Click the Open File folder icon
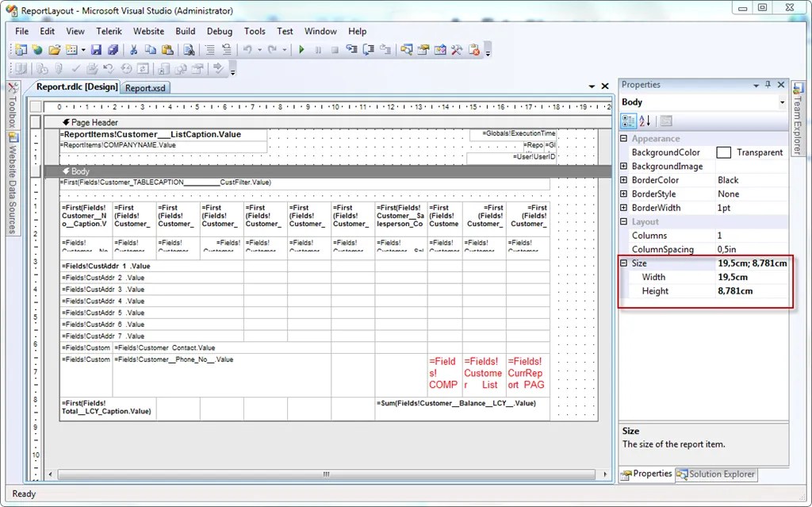 point(55,50)
